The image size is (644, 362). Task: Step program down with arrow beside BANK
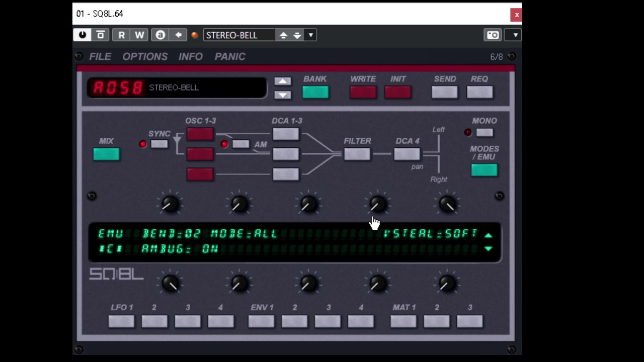click(283, 95)
